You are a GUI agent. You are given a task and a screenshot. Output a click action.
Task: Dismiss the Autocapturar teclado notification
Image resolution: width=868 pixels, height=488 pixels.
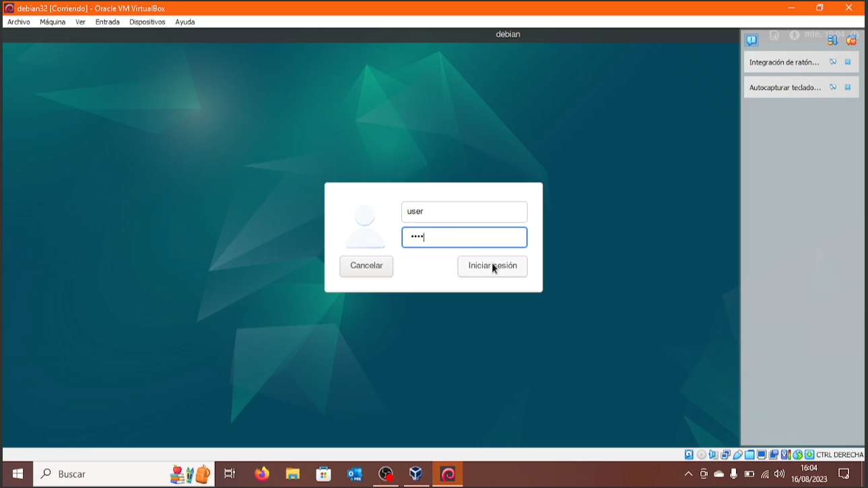pyautogui.click(x=848, y=88)
